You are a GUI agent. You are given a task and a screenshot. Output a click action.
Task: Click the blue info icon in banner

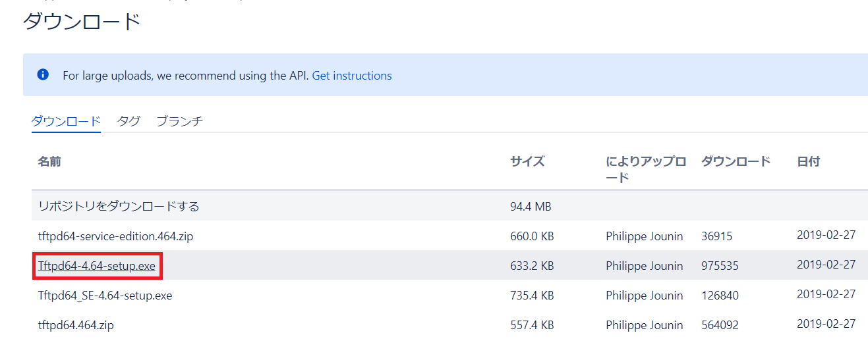[43, 75]
